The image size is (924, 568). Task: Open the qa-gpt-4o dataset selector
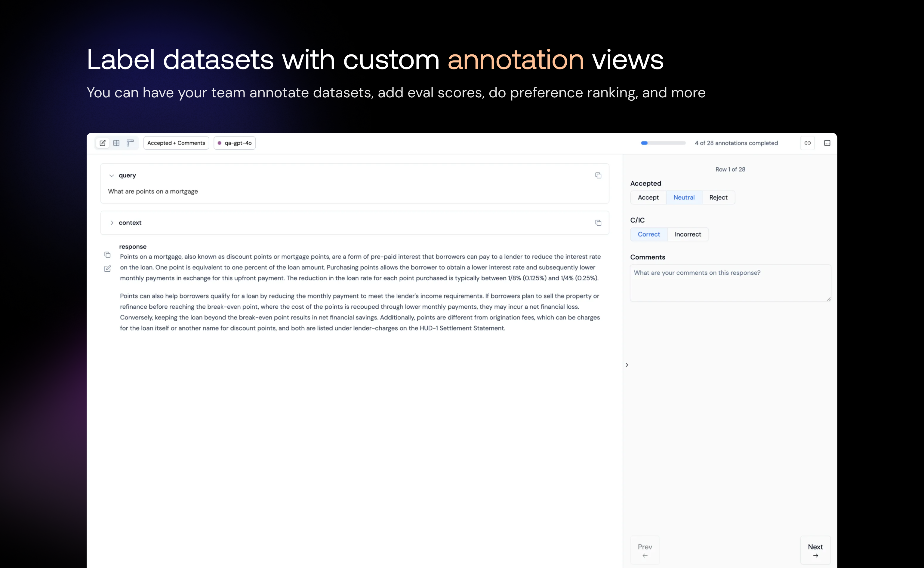[235, 143]
